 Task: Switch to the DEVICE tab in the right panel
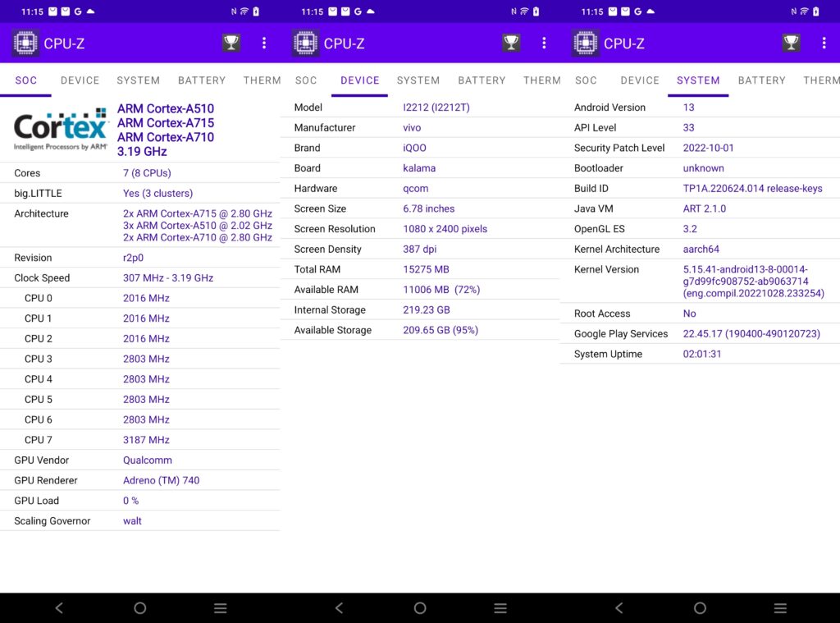(640, 80)
